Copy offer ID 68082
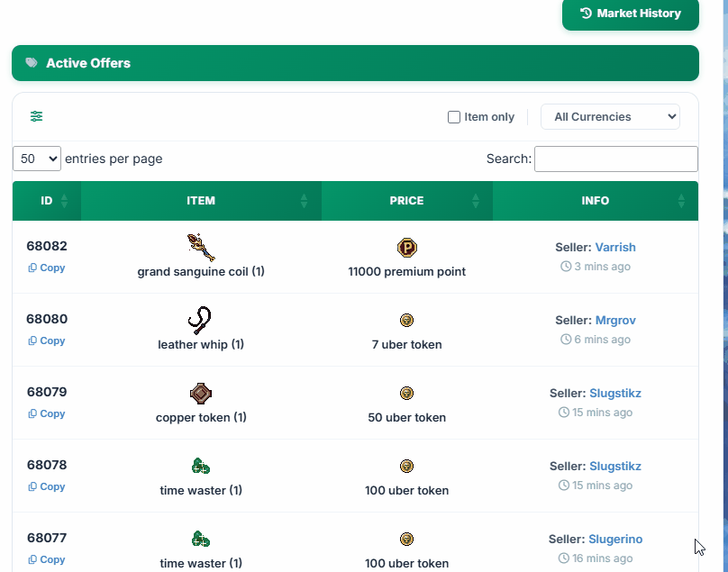The image size is (728, 572). pyautogui.click(x=47, y=268)
